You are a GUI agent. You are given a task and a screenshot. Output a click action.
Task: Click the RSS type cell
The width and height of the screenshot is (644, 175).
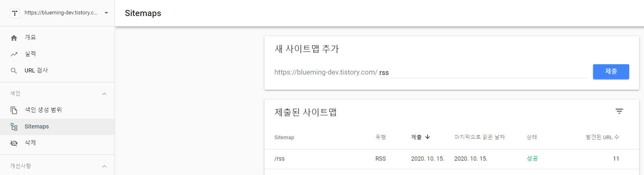(380, 159)
